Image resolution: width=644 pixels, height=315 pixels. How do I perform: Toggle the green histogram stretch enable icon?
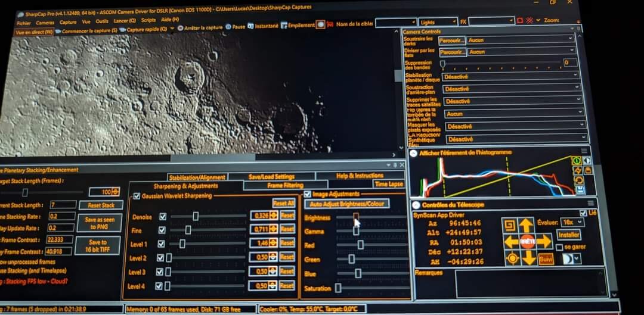pos(577,160)
